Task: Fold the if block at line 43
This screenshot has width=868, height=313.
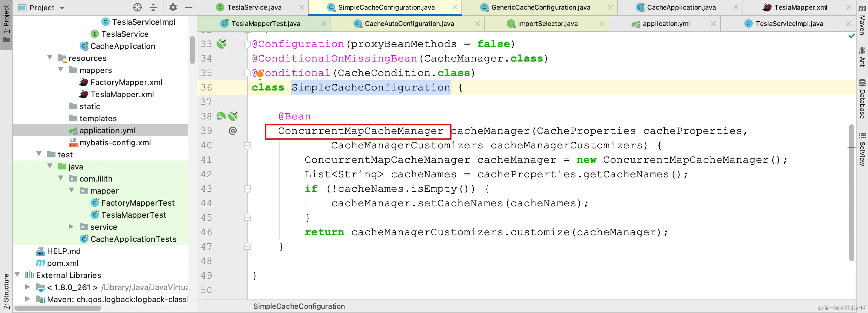Action: [247, 189]
